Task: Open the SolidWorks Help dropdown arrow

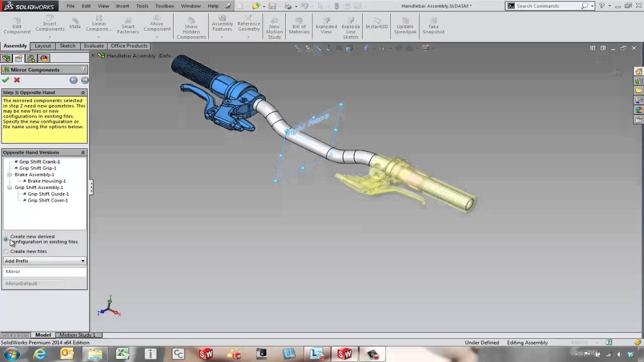Action: (608, 6)
